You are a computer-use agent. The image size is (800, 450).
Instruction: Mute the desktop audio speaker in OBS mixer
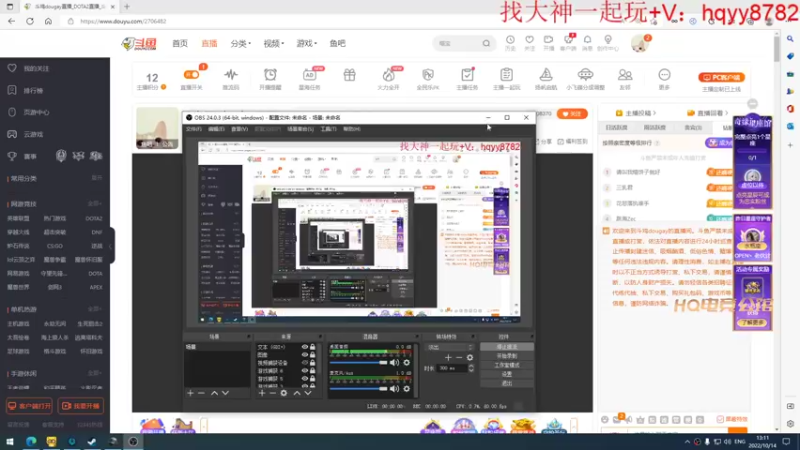click(x=394, y=363)
